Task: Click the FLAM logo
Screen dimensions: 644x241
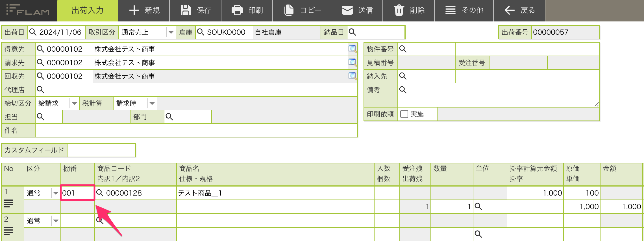Action: [27, 10]
